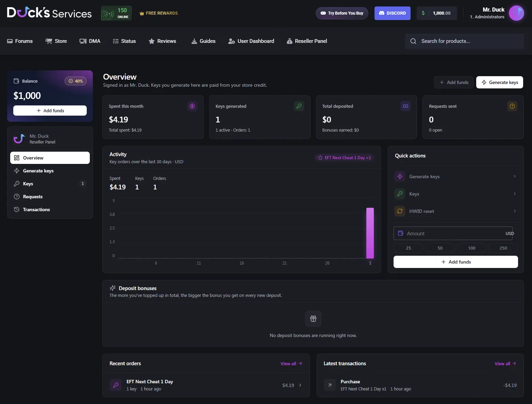
Task: Click the orange HWID reset icon
Action: pos(400,211)
